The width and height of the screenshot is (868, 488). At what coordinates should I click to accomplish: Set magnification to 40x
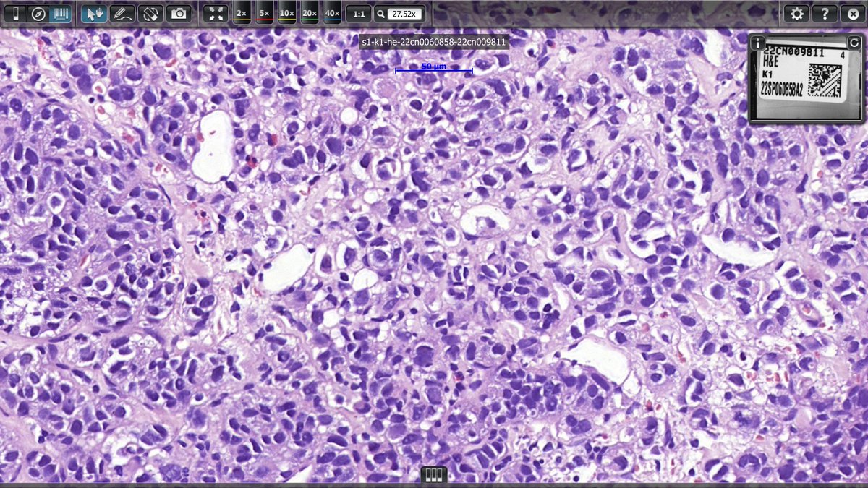click(x=332, y=14)
